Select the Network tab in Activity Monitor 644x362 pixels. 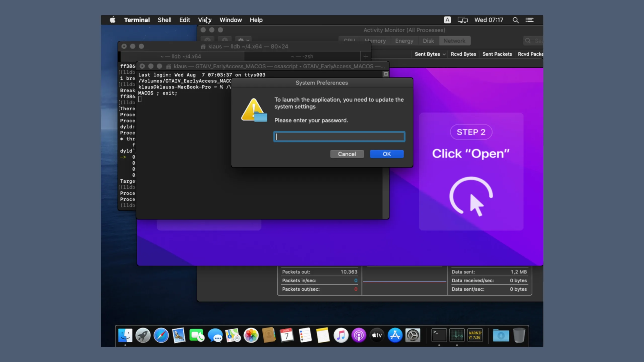(454, 41)
